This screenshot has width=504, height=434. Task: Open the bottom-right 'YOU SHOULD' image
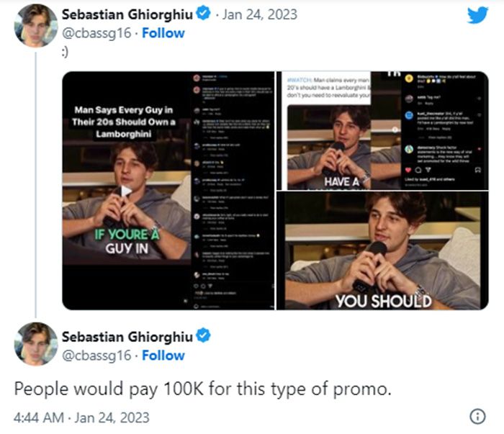(382, 250)
